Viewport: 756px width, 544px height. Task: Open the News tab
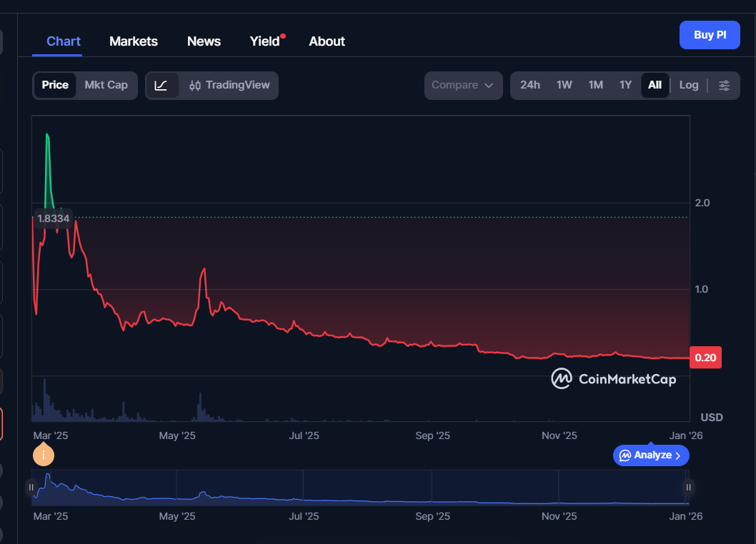click(204, 41)
